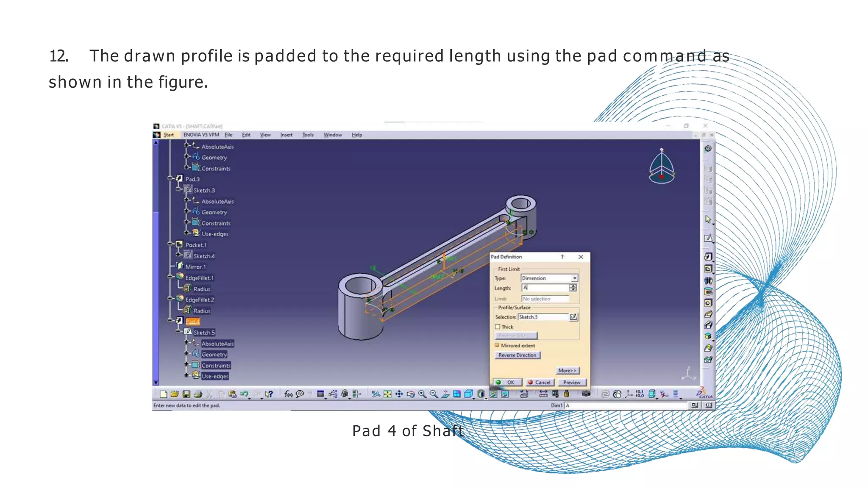Click the Length spinner arrows
The image size is (868, 488).
(573, 288)
